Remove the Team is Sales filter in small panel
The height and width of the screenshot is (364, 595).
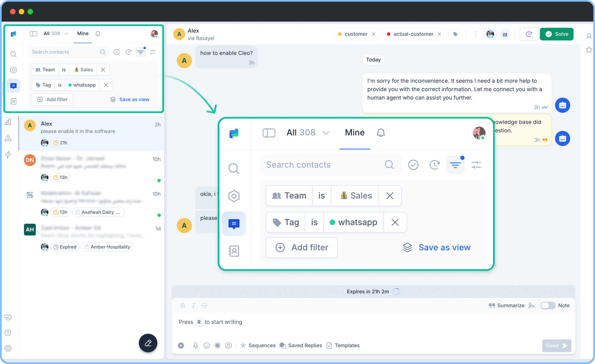tap(103, 70)
